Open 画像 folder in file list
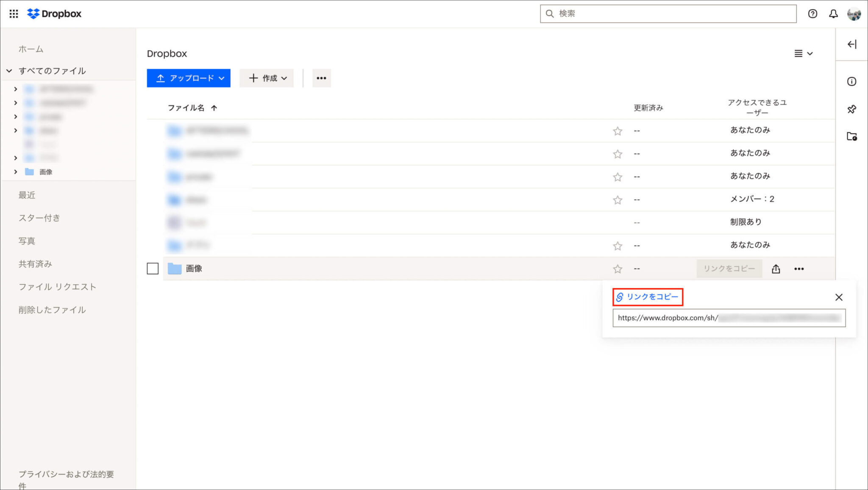Screen dimensions: 868x490 (194, 269)
